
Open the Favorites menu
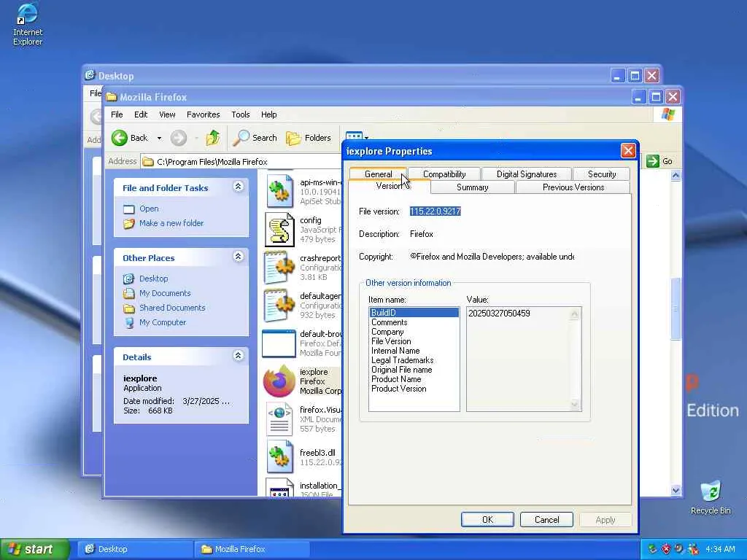coord(203,114)
